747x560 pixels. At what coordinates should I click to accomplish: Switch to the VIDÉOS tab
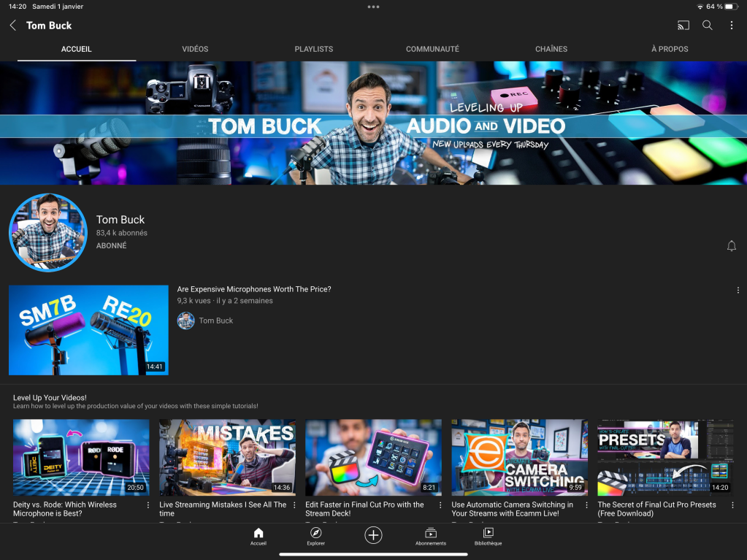tap(195, 49)
